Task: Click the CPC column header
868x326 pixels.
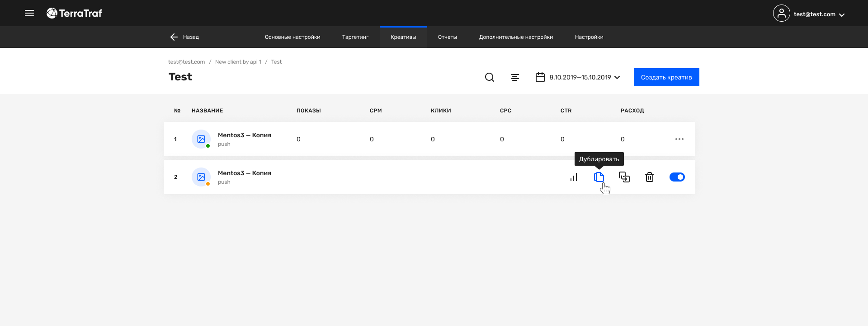Action: point(505,111)
